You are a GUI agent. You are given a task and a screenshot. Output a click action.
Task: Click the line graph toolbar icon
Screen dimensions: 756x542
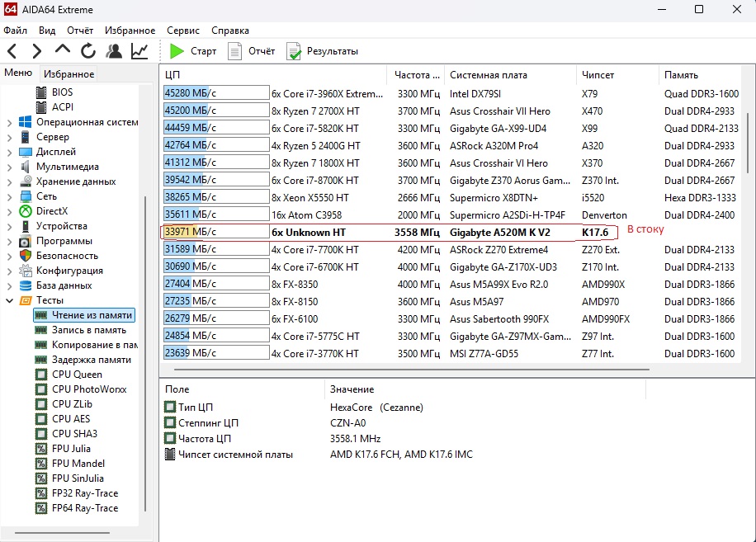tap(139, 50)
